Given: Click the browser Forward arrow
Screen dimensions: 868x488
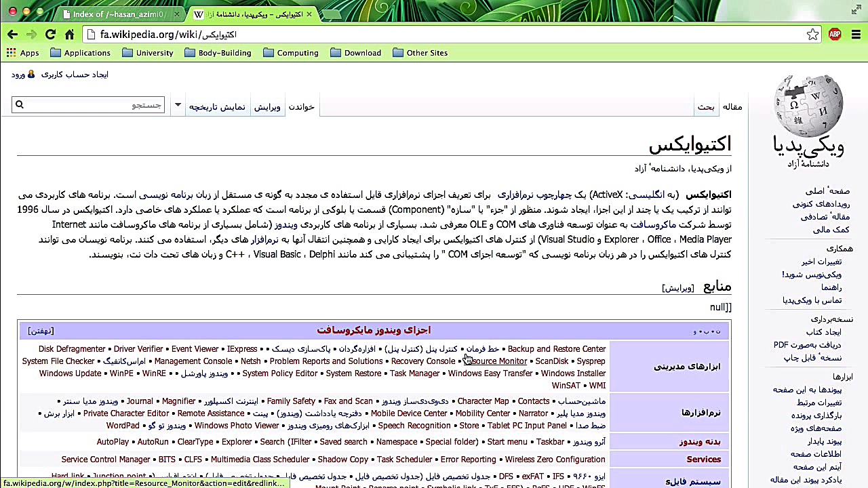Looking at the screenshot, I should [31, 35].
